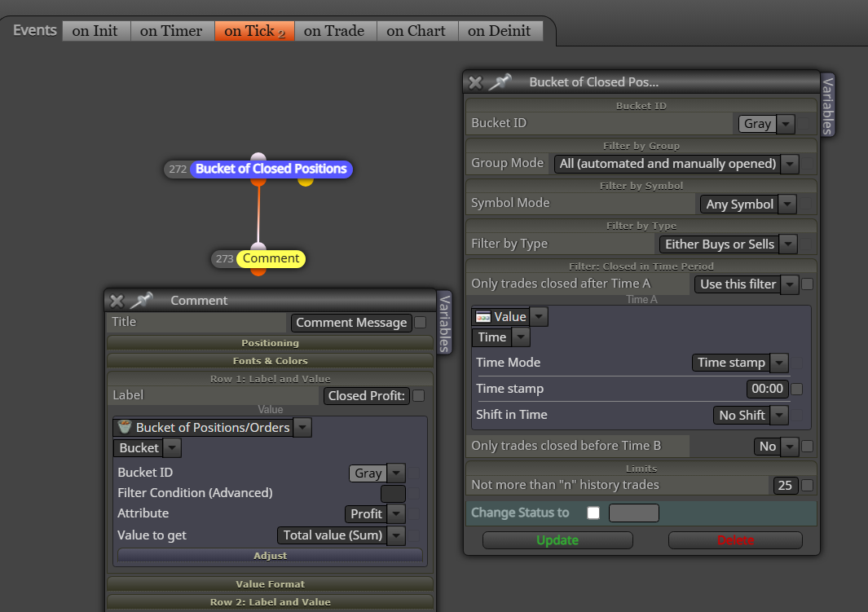Edit the history trades limit 25 field

(785, 486)
